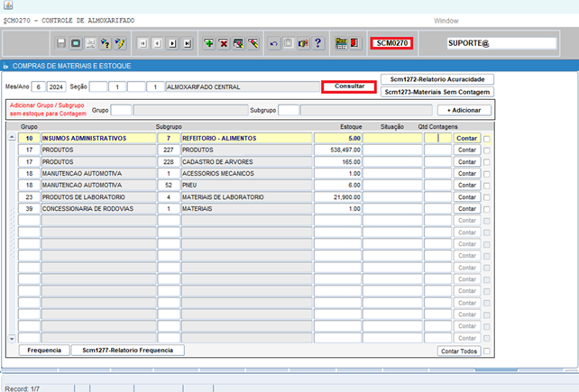Check the box for PRODUTOS subgroup 227 row
Image resolution: width=579 pixels, height=392 pixels.
point(487,150)
